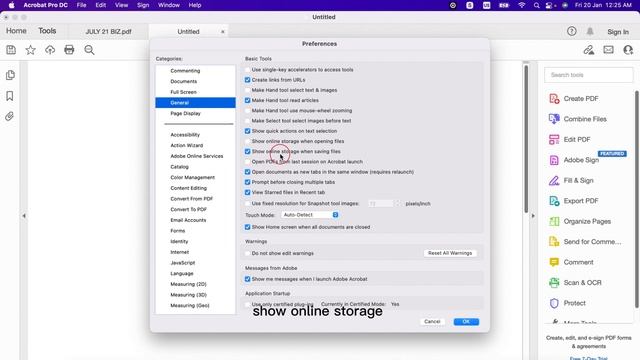Open the Bookmarks panel icon
Viewport: 640px width, 360px height.
(10, 96)
